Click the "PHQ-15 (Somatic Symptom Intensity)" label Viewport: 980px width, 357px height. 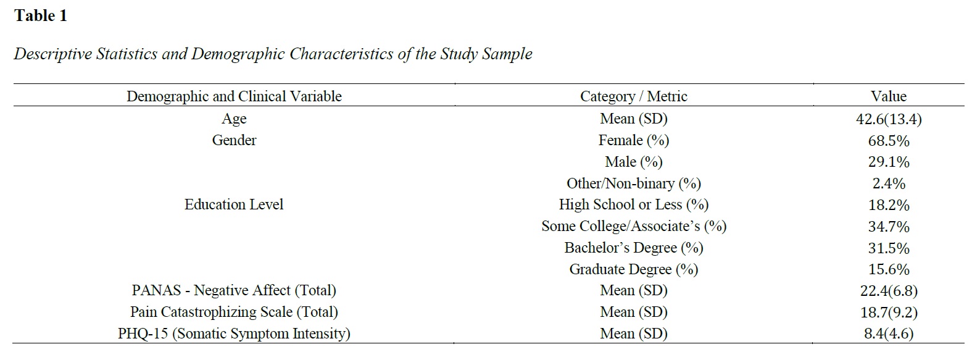point(234,334)
